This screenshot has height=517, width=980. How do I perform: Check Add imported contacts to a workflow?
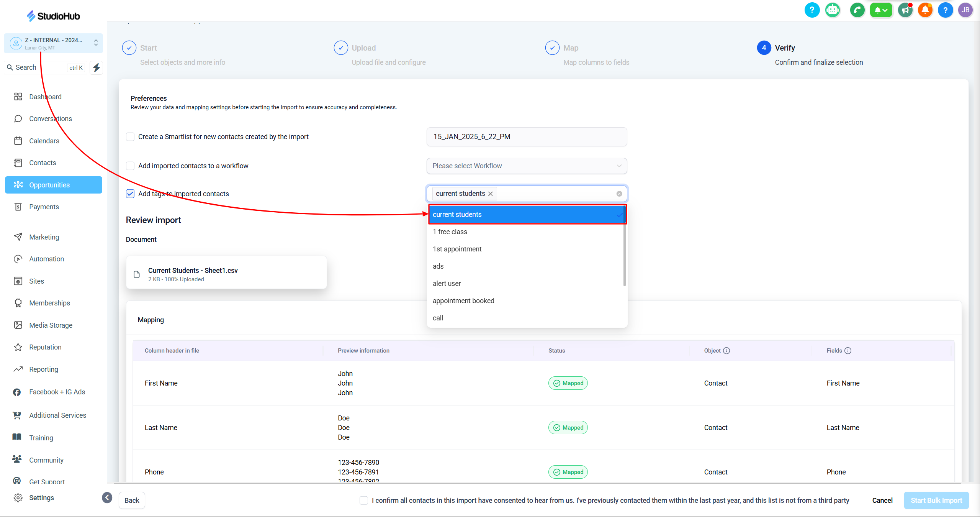pos(130,166)
